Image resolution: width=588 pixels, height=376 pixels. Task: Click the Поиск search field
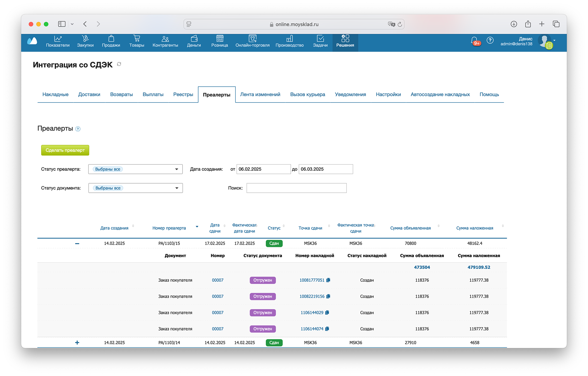(x=296, y=188)
